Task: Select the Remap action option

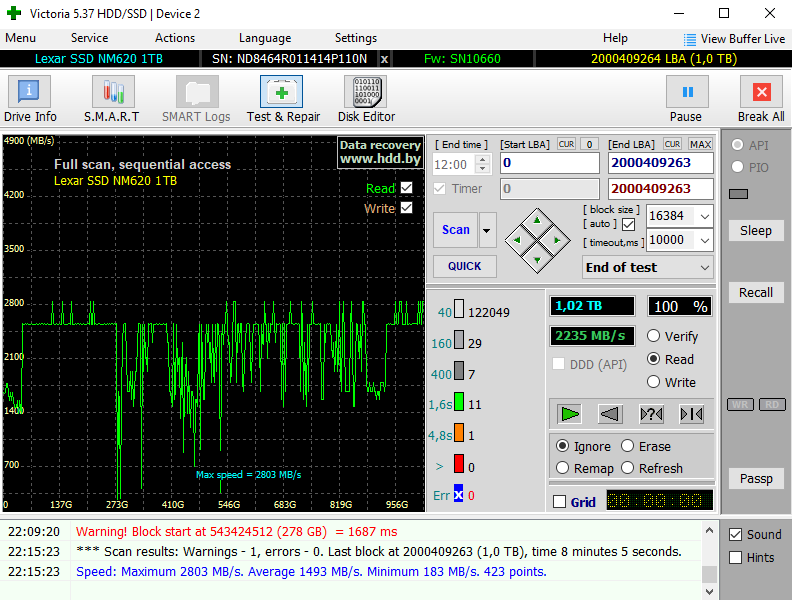Action: coord(562,468)
